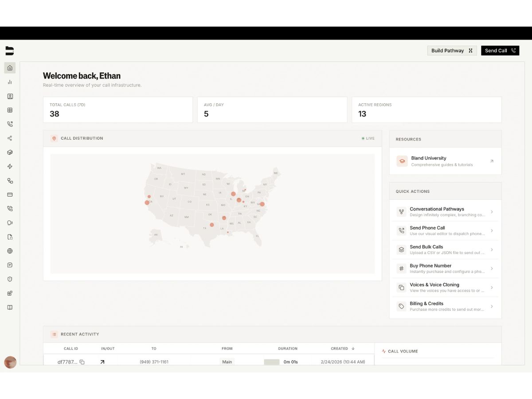Click the Active Regions stat card
532x399 pixels.
(426, 110)
